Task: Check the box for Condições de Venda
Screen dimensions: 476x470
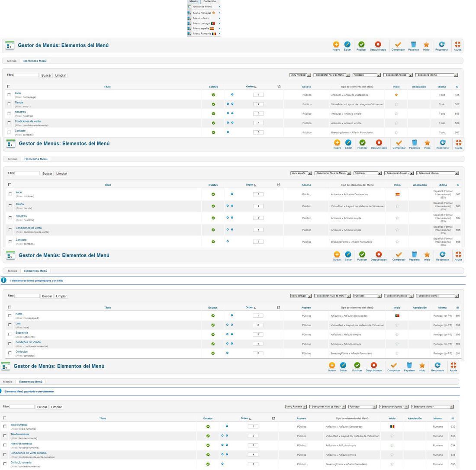Action: [x=10, y=344]
